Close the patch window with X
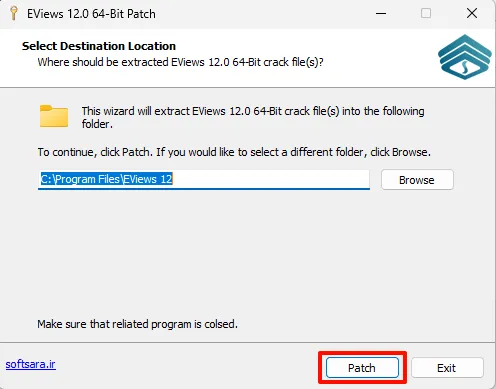This screenshot has height=389, width=496. [x=472, y=14]
